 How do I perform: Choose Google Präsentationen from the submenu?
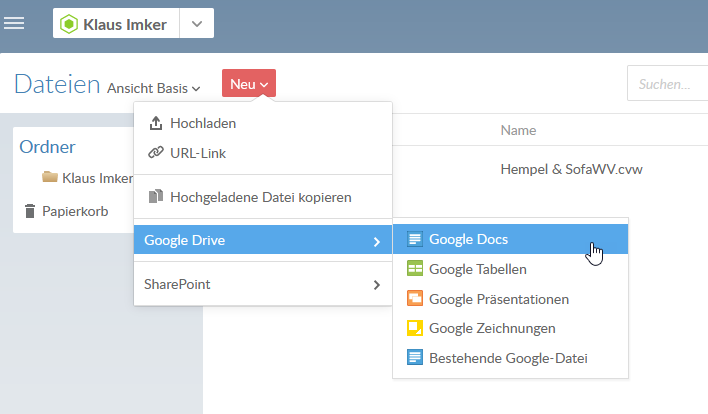point(510,299)
